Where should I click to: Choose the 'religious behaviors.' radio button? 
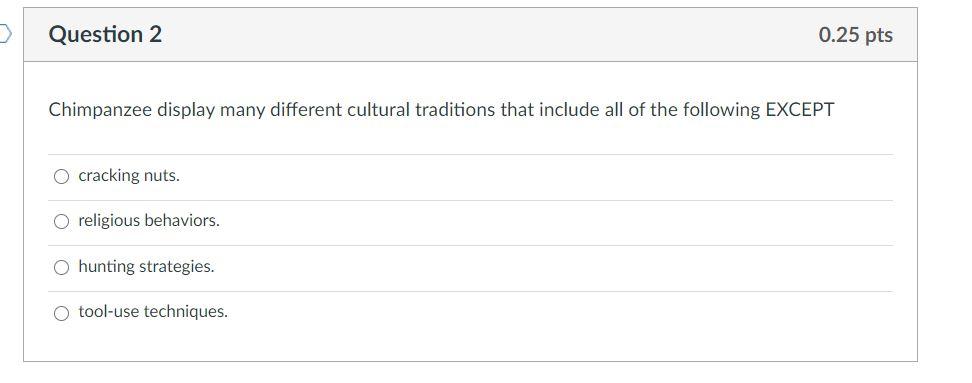click(61, 222)
